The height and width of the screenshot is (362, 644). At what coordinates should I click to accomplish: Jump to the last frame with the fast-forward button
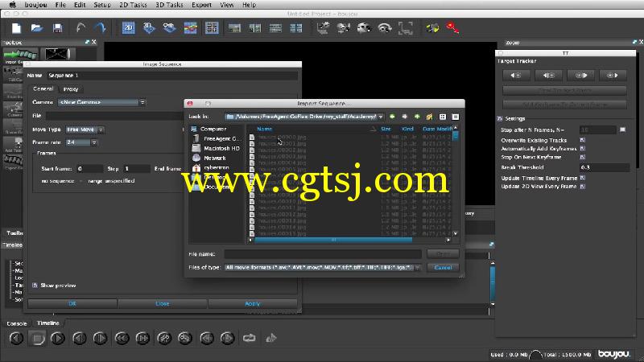coord(142,338)
